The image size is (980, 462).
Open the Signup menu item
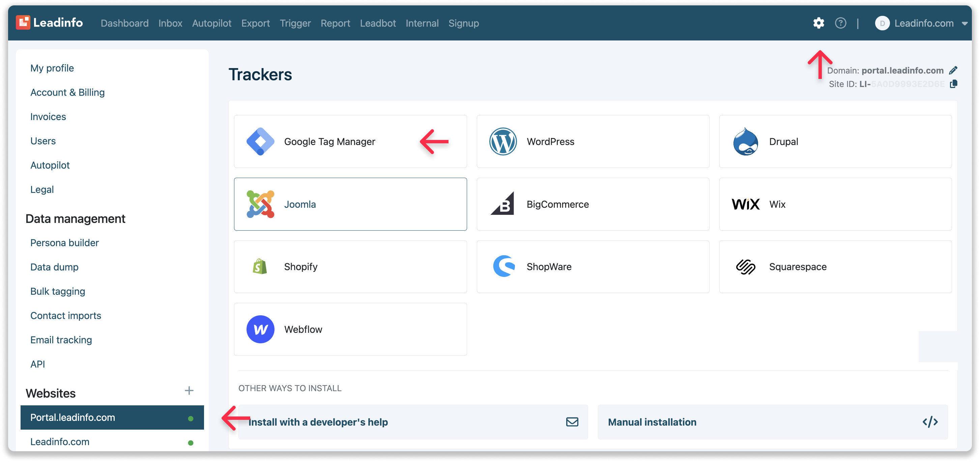click(463, 23)
